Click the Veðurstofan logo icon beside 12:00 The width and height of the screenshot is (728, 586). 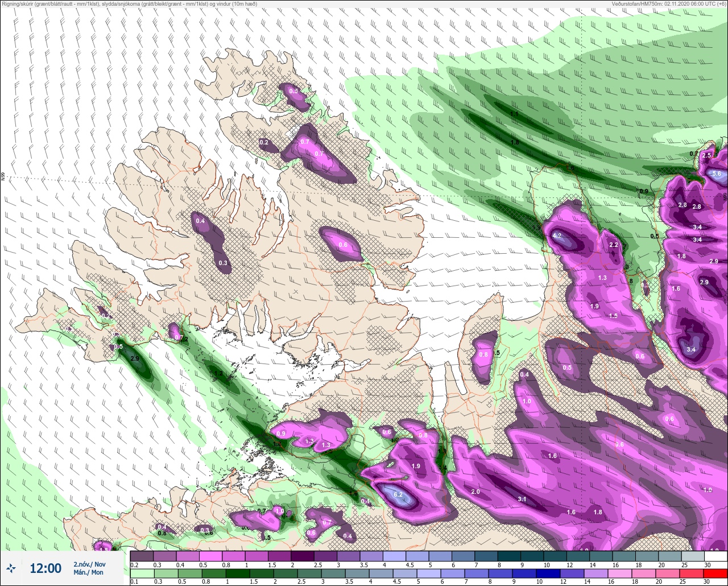(x=11, y=568)
